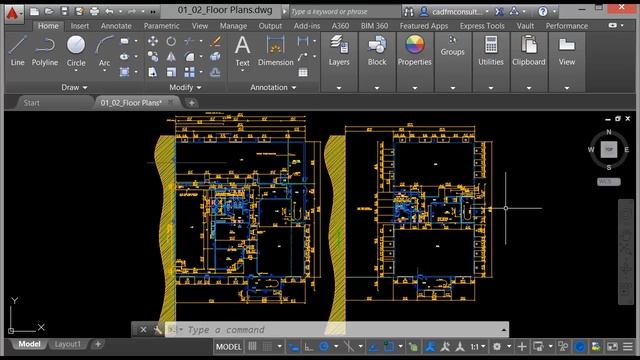Click the MODEL space button
The image size is (640, 360).
click(228, 347)
